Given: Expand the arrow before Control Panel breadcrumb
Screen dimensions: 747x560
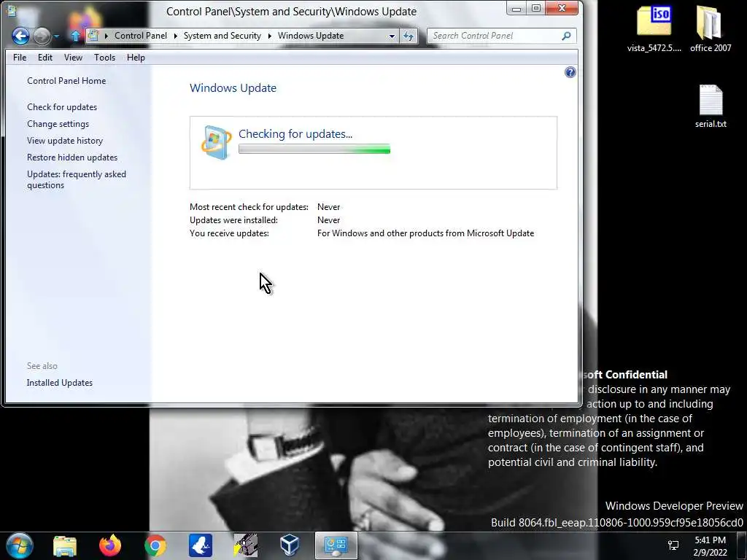Looking at the screenshot, I should 106,36.
